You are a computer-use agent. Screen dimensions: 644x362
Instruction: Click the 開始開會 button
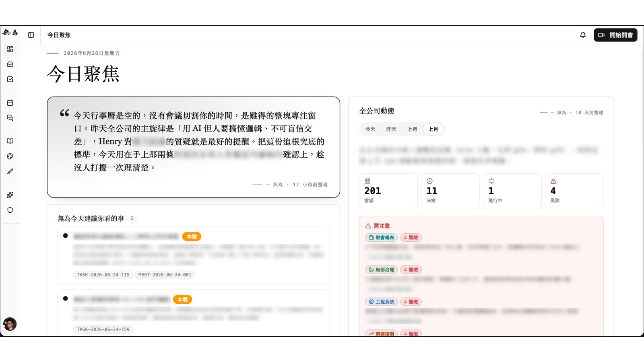coord(615,35)
